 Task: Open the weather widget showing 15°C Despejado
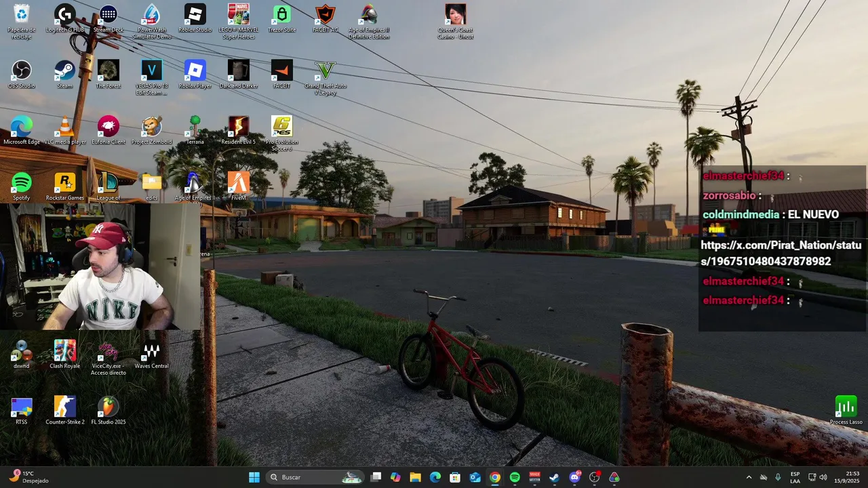pyautogui.click(x=28, y=477)
